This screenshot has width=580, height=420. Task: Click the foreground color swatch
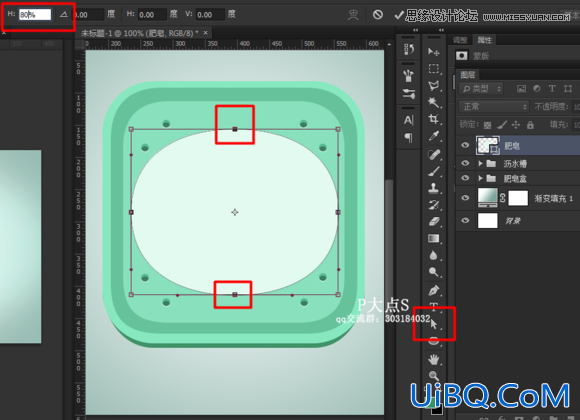click(431, 403)
